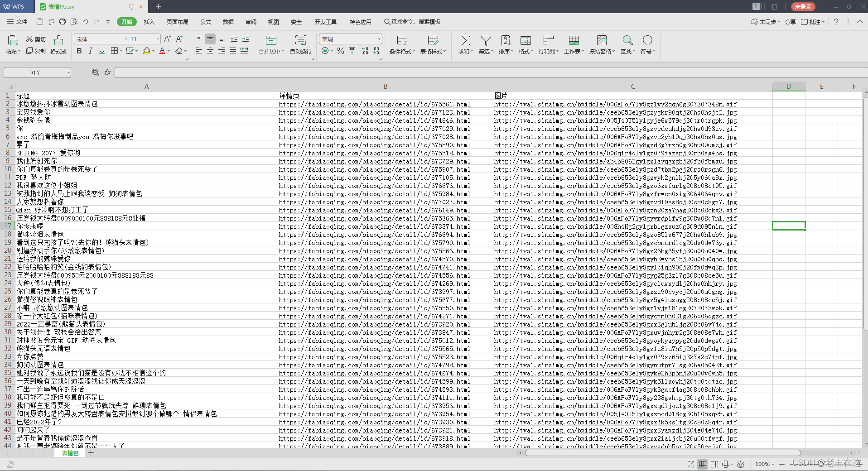
Task: Click inside the formula bar input
Action: click(x=491, y=72)
